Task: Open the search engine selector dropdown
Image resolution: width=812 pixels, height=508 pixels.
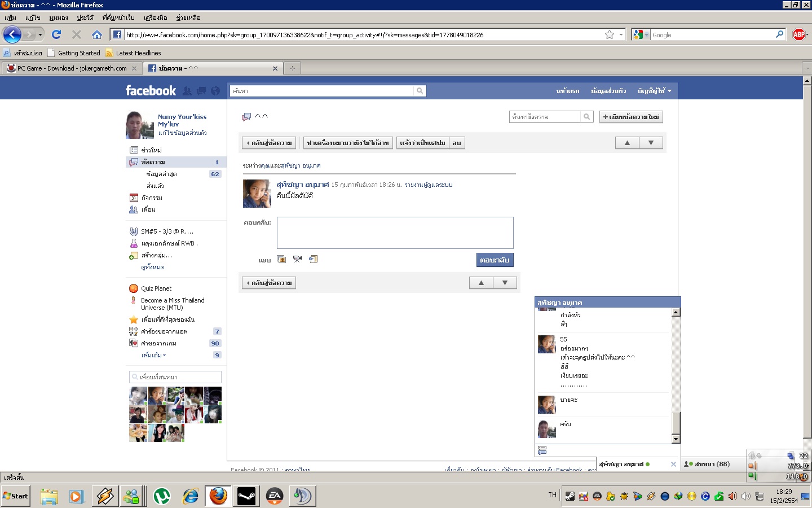Action: (x=641, y=34)
